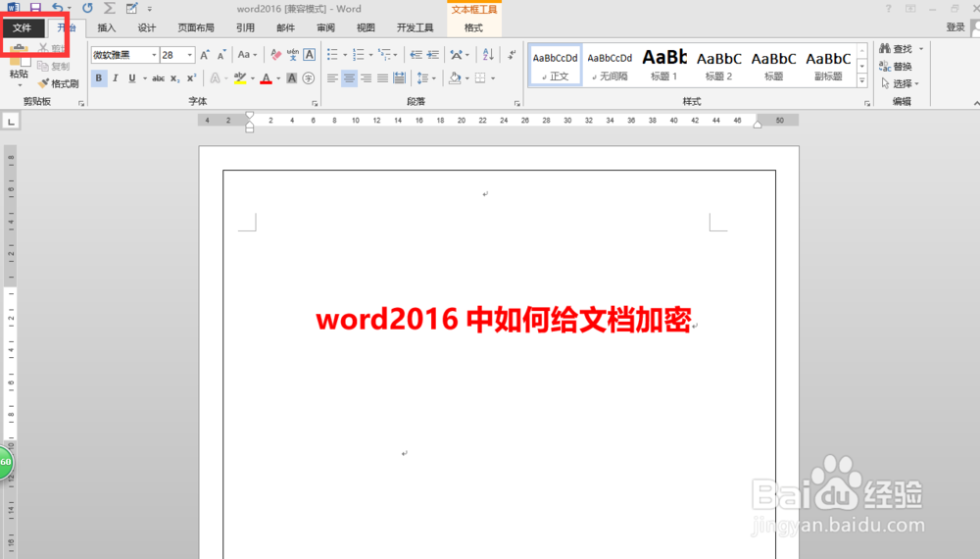Open the text box tools Format (格式) tab
This screenshot has height=559, width=980.
pos(473,27)
